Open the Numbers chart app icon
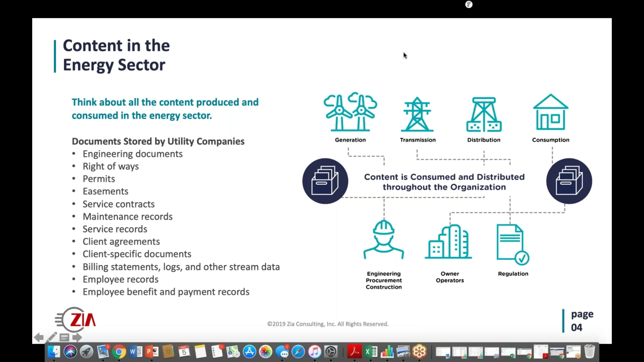Viewport: 644px width, 362px height. (387, 352)
